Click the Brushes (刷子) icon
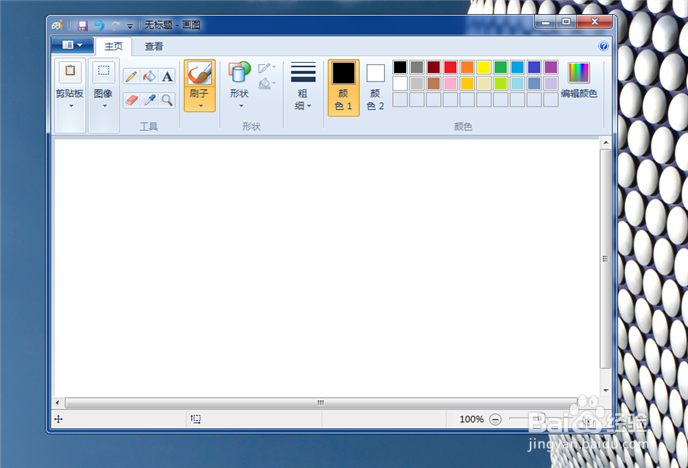The width and height of the screenshot is (688, 468). point(200,73)
